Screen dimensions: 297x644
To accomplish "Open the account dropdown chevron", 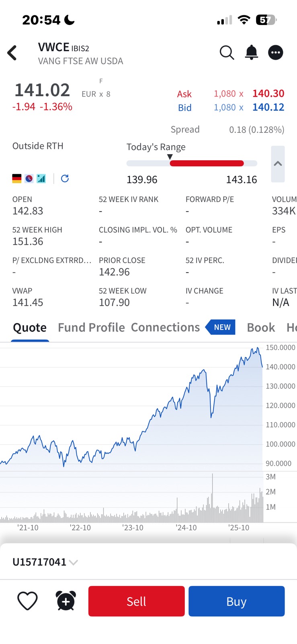I will pos(73,562).
